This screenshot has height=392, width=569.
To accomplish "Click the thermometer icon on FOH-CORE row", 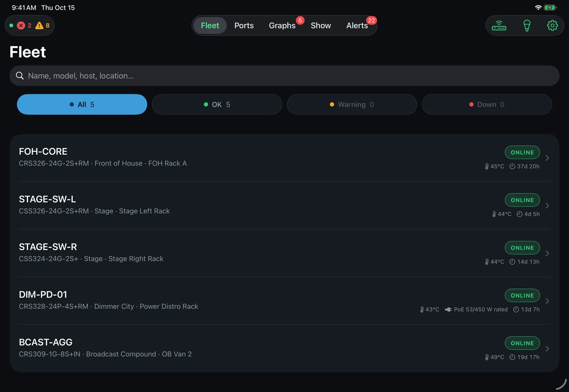I will point(487,166).
